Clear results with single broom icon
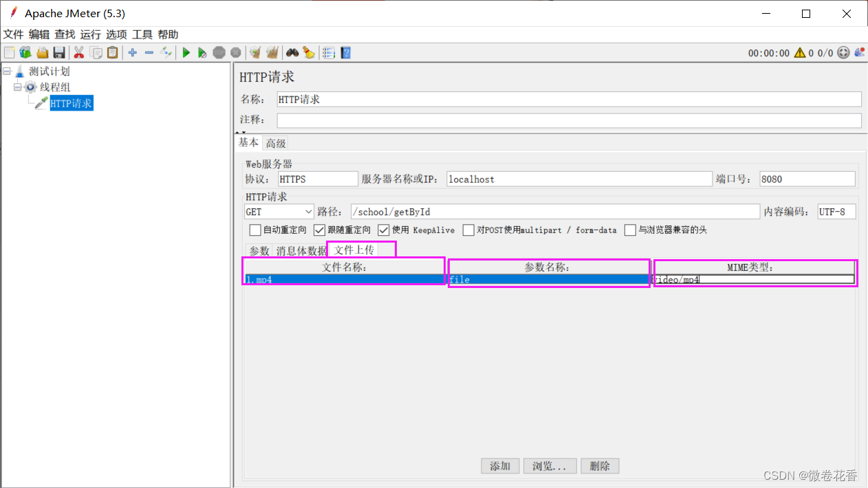 click(255, 52)
